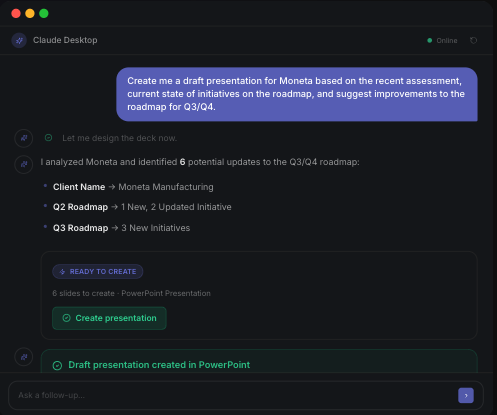
Task: Click the check circle icon on 'Draft presentation created'
Action: [x=57, y=365]
